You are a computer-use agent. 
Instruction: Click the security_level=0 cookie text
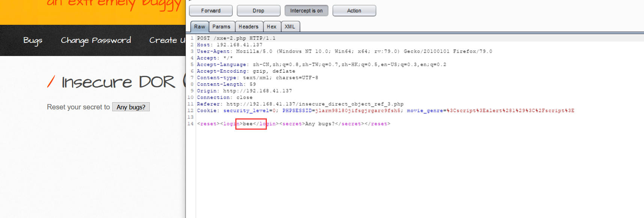coord(250,111)
